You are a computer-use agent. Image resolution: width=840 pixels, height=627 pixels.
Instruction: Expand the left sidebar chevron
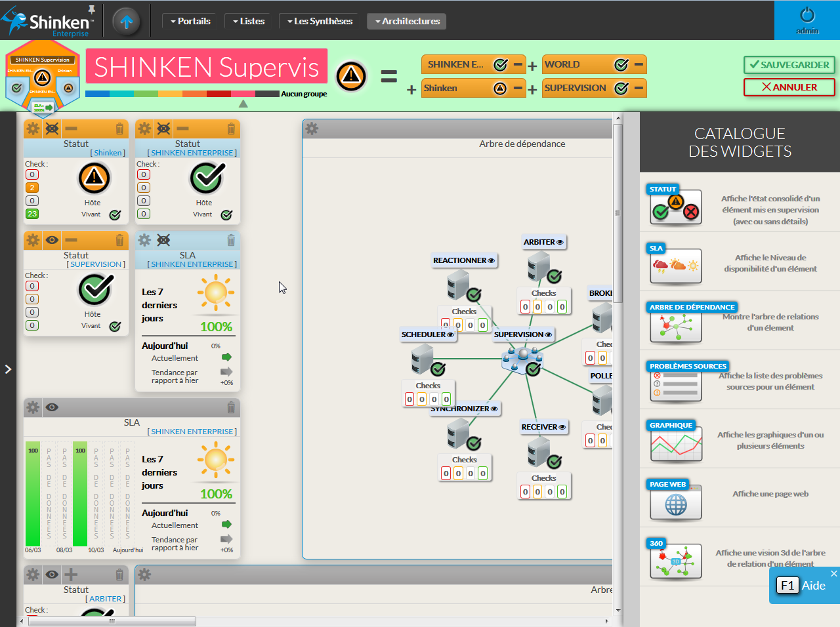pyautogui.click(x=8, y=369)
